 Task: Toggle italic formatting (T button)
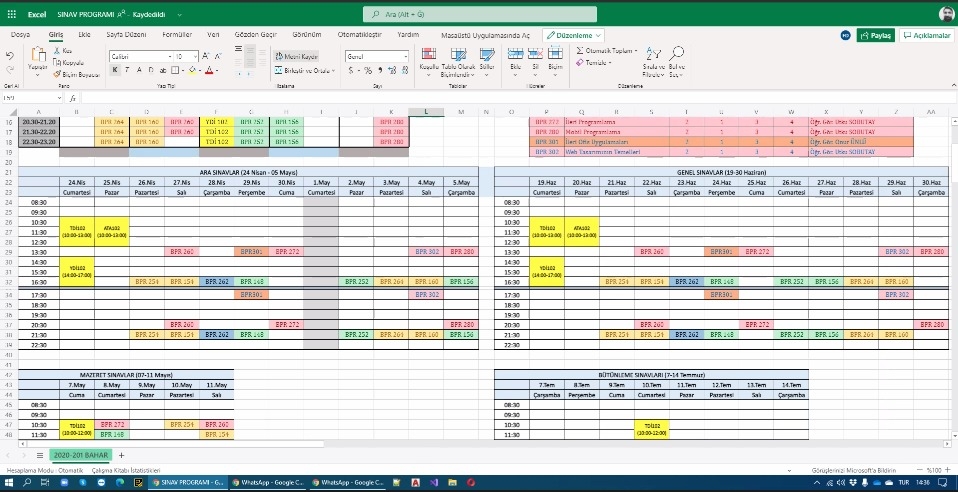tap(126, 70)
